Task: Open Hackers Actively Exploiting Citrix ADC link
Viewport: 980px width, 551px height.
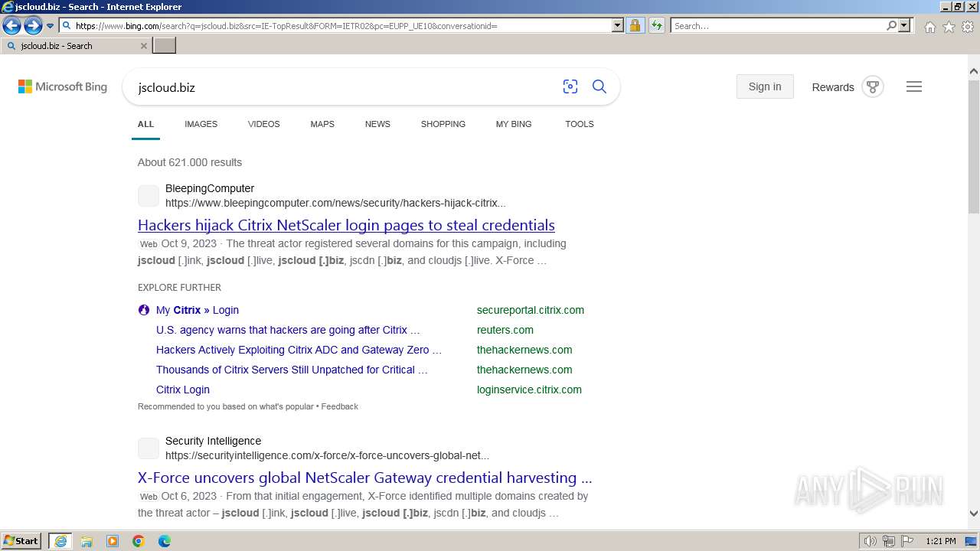Action: (299, 350)
